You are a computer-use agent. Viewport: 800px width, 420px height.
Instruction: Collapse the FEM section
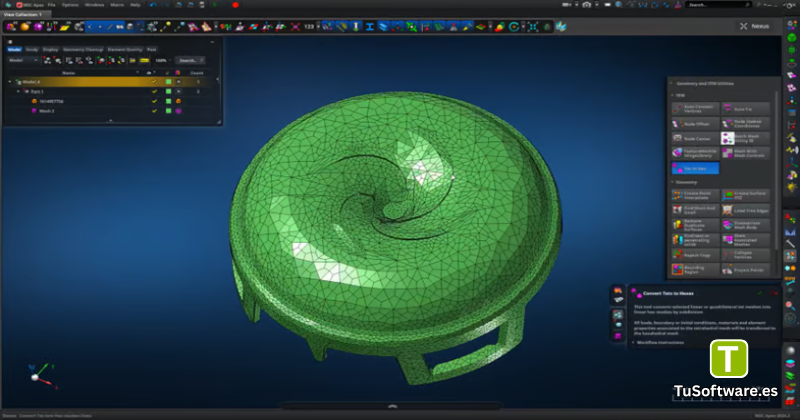pos(672,95)
